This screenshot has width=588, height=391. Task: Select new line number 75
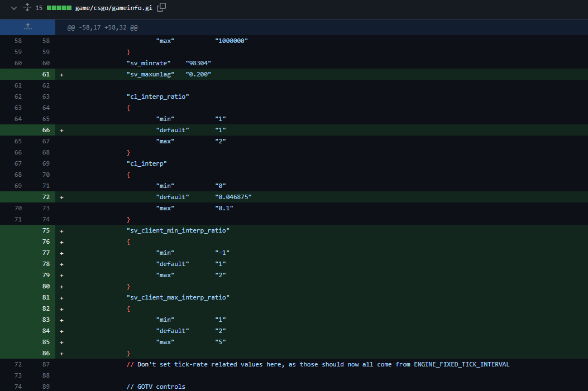point(46,230)
